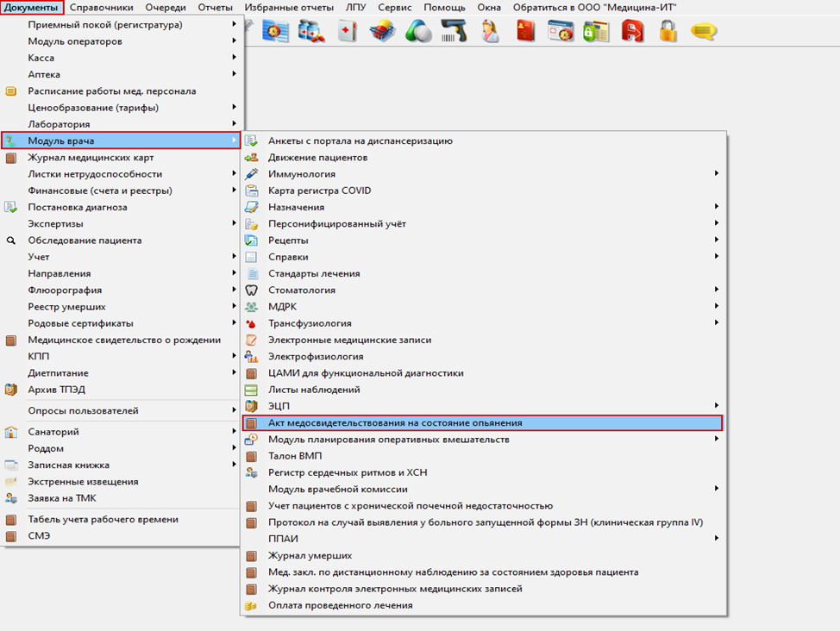Open Журнал умерших in Модуль врача
840x631 pixels.
(x=484, y=555)
